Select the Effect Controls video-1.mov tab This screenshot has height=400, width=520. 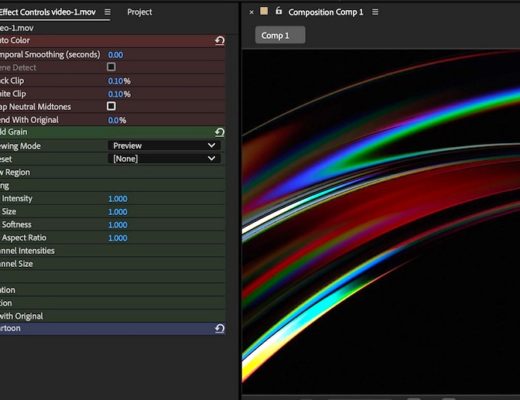(x=48, y=12)
